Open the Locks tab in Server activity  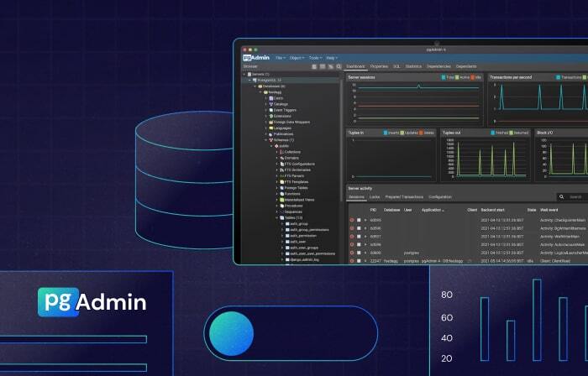coord(375,197)
